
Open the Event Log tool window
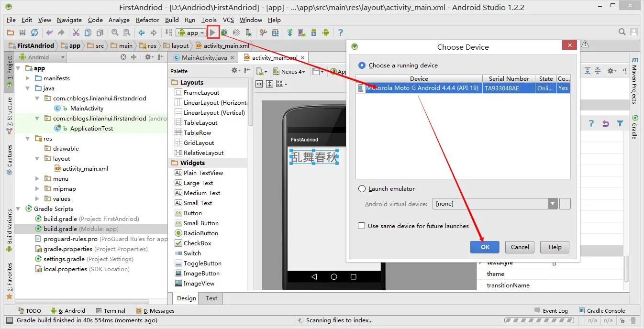(x=551, y=310)
